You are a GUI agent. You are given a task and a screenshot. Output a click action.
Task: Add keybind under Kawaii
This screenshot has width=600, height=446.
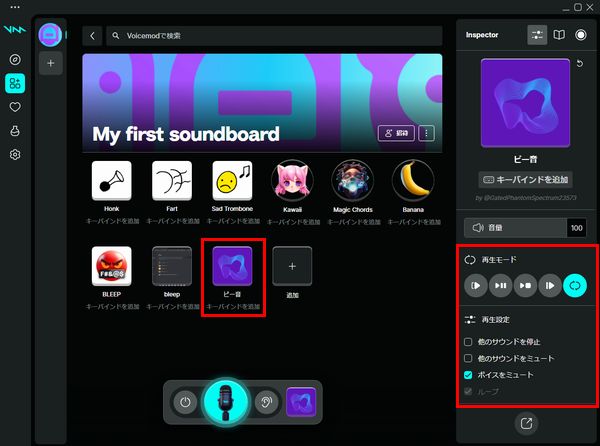[x=293, y=222]
